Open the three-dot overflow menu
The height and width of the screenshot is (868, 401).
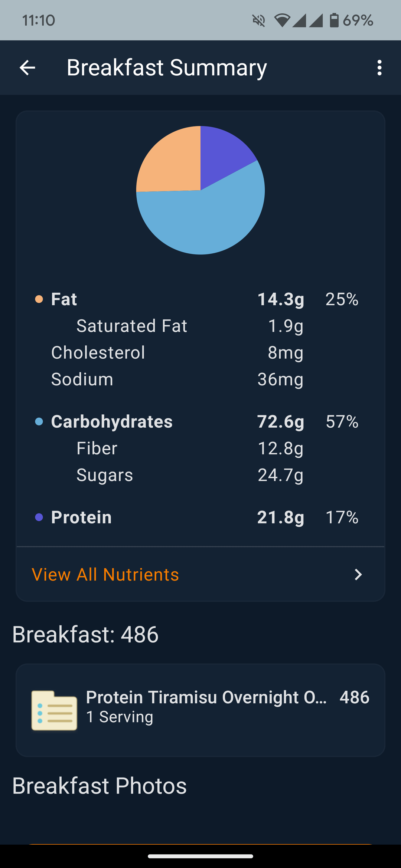[379, 68]
